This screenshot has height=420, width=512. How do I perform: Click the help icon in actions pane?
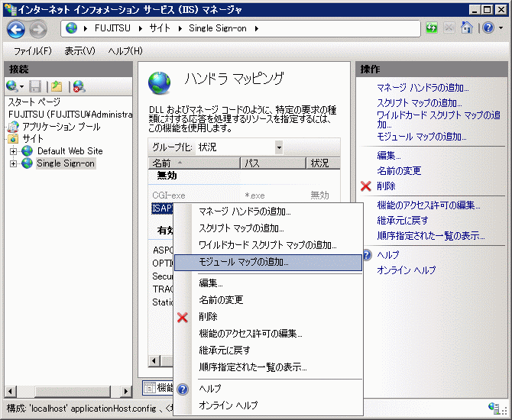pyautogui.click(x=367, y=255)
